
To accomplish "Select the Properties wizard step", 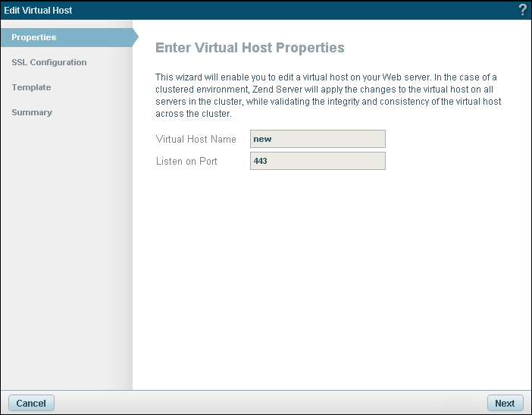I will click(x=34, y=37).
